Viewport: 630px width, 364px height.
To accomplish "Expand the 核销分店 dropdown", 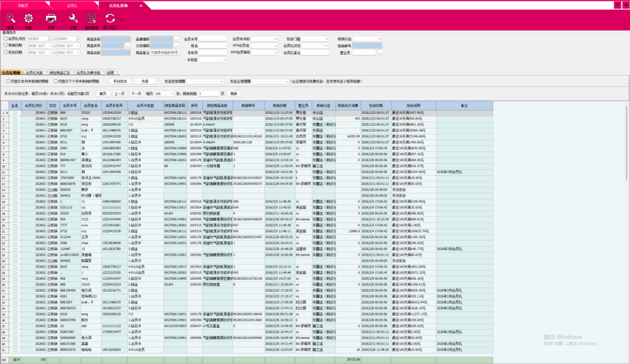I will tap(380, 39).
